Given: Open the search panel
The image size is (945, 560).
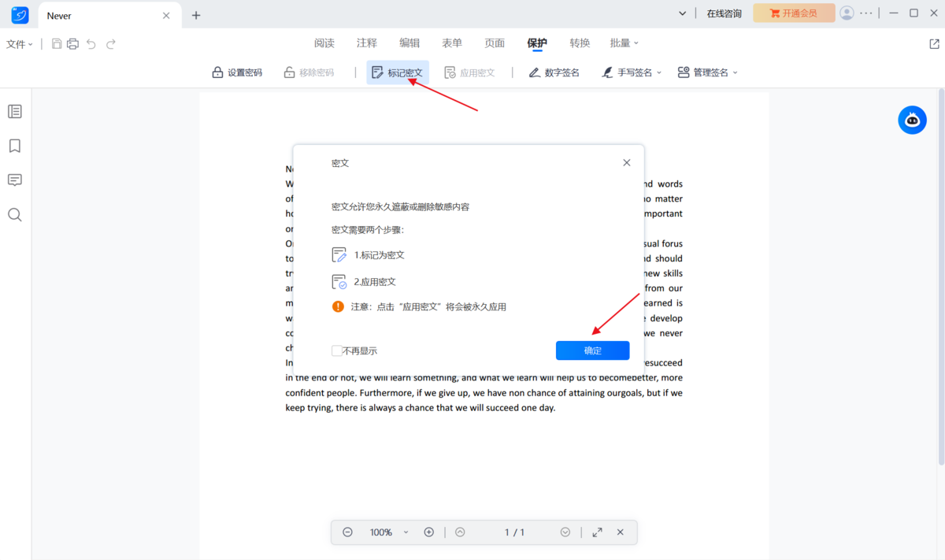Looking at the screenshot, I should click(14, 214).
